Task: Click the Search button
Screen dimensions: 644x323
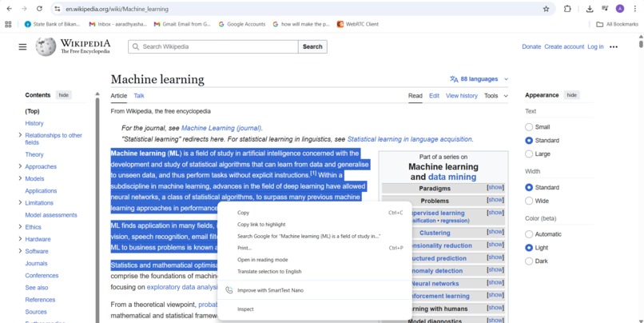Action: [312, 47]
